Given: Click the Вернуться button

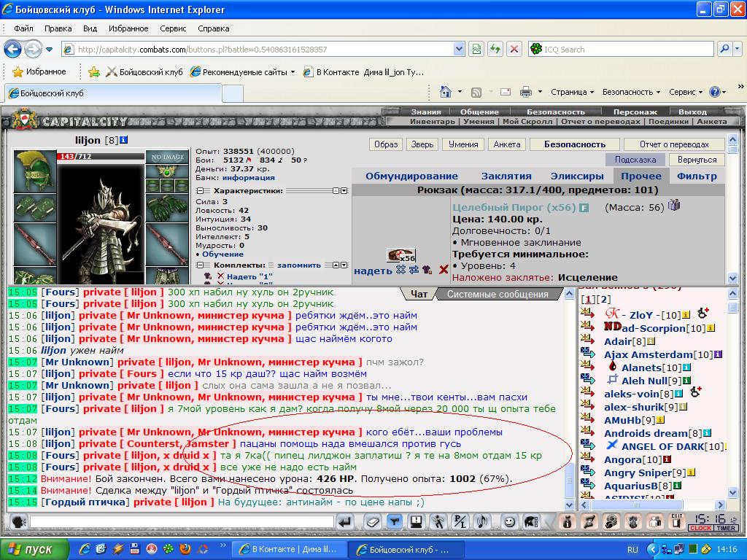Looking at the screenshot, I should (x=697, y=160).
